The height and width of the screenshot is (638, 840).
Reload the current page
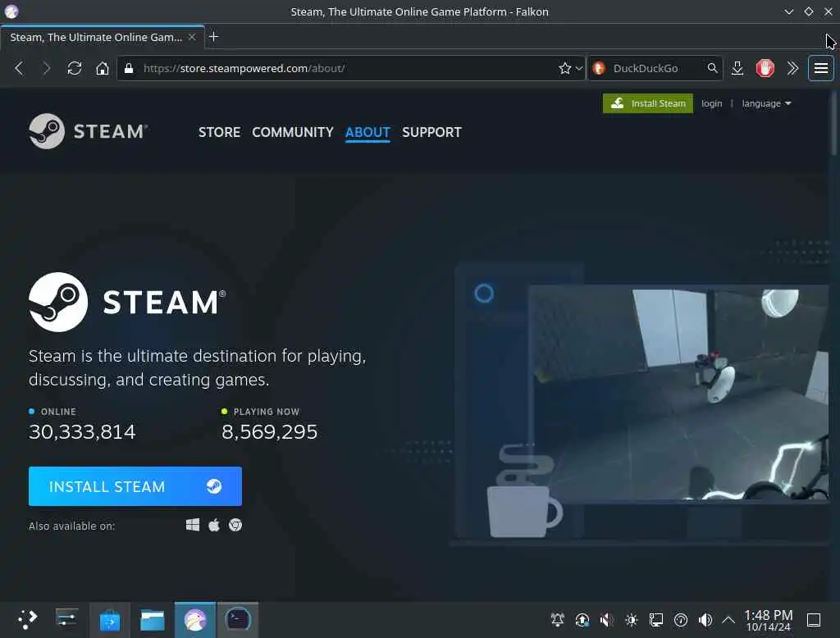pyautogui.click(x=75, y=69)
